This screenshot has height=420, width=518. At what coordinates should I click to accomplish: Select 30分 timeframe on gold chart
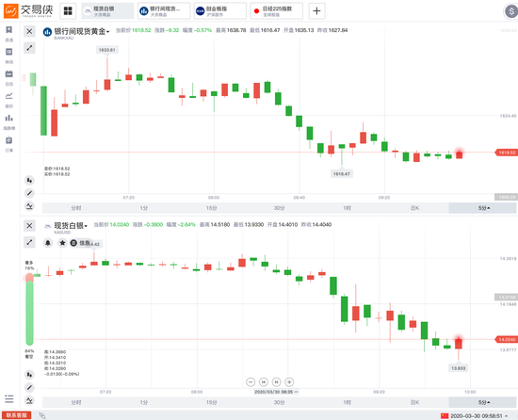point(279,208)
